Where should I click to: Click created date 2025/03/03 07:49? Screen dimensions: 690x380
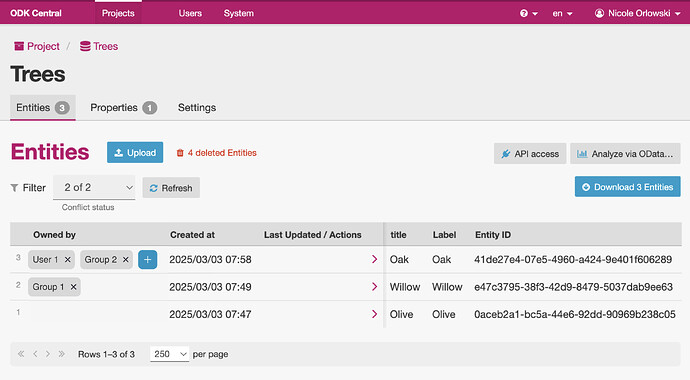pos(210,287)
